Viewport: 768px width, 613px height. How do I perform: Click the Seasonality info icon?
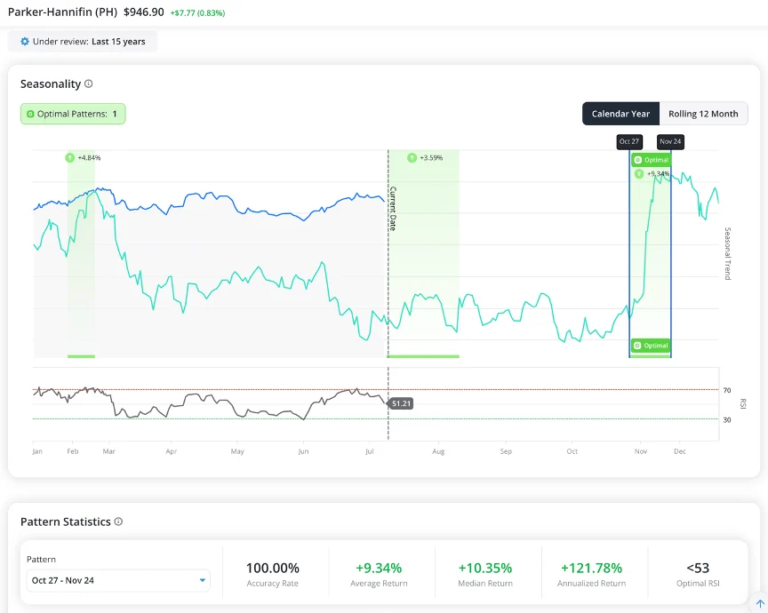(x=89, y=84)
